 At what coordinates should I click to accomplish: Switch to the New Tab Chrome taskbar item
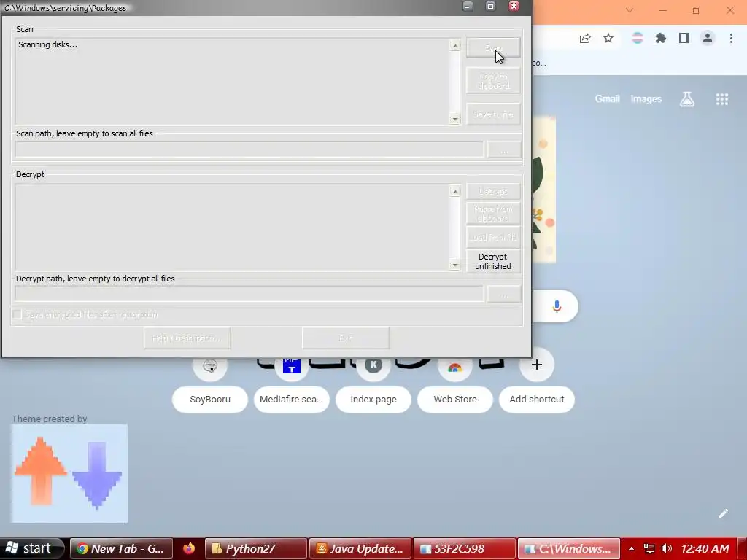(121, 548)
